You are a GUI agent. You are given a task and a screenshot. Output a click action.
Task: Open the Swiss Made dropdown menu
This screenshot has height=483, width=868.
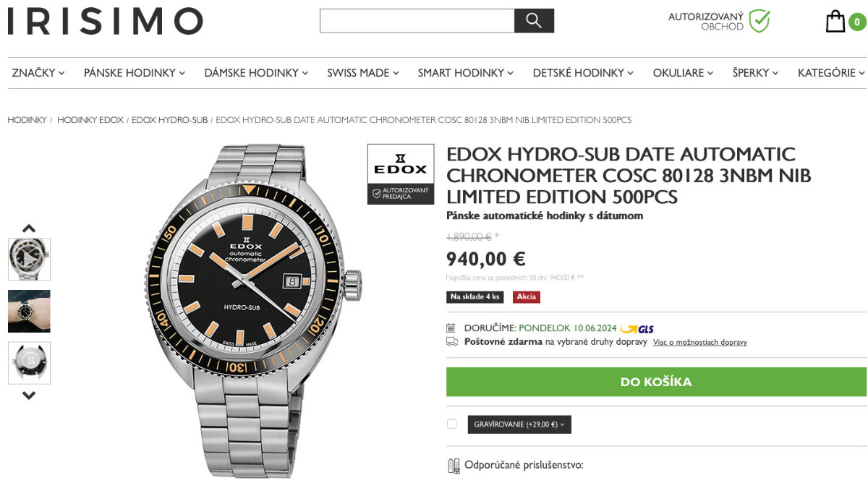[362, 73]
